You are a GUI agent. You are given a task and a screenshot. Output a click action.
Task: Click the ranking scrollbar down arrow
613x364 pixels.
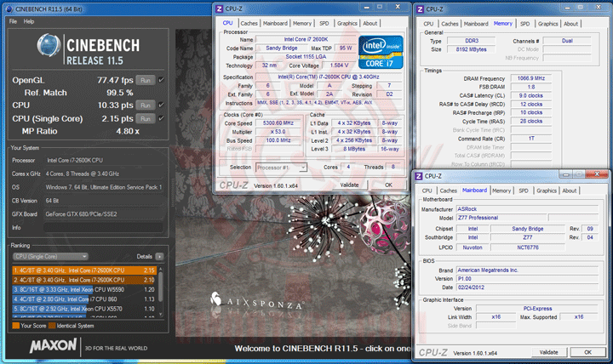pos(160,315)
